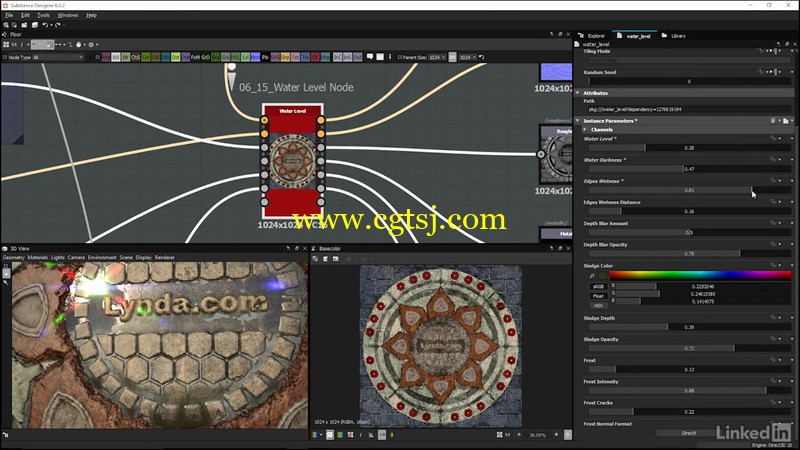Add Gradient (GrD) node
This screenshot has height=450, width=800.
[x=206, y=57]
